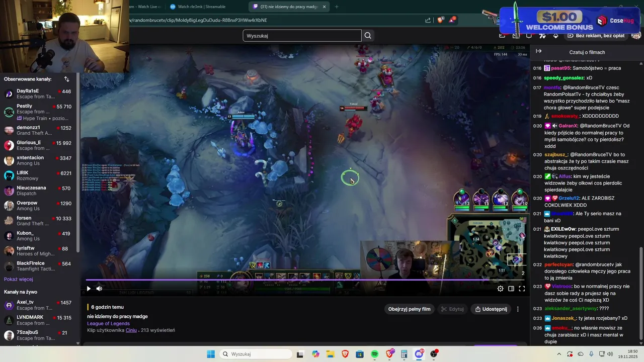The width and height of the screenshot is (644, 362).
Task: Open 'League of Legends' category link
Action: [x=108, y=323]
